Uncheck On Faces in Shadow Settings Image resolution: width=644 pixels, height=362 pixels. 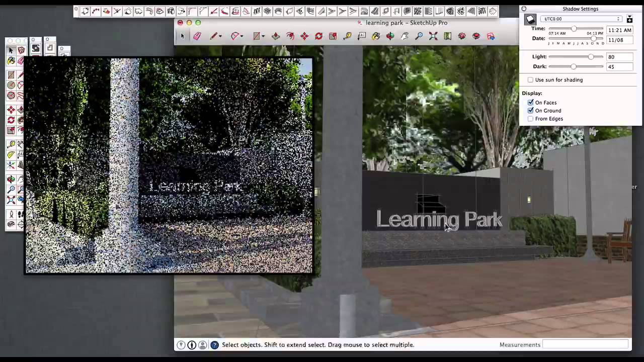click(x=530, y=102)
